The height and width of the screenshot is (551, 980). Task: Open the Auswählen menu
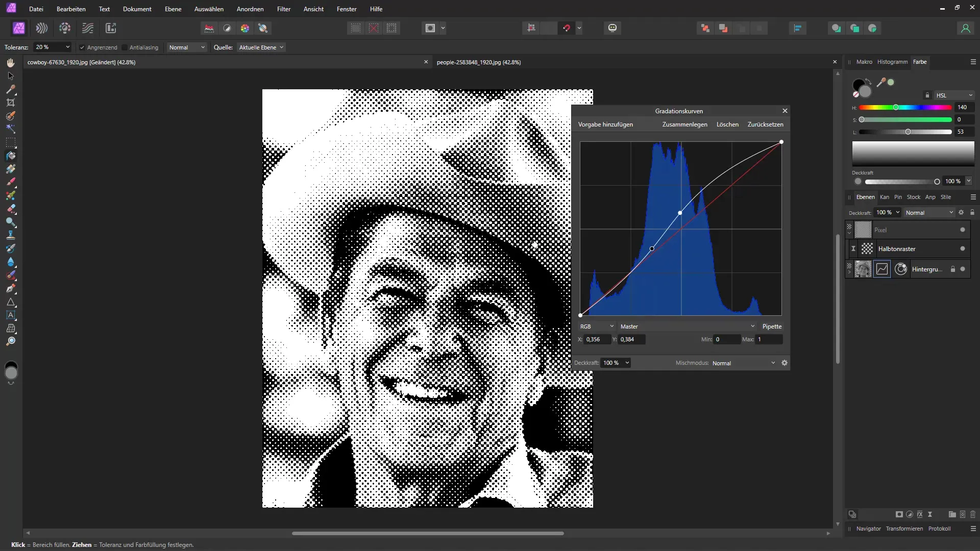pos(209,9)
